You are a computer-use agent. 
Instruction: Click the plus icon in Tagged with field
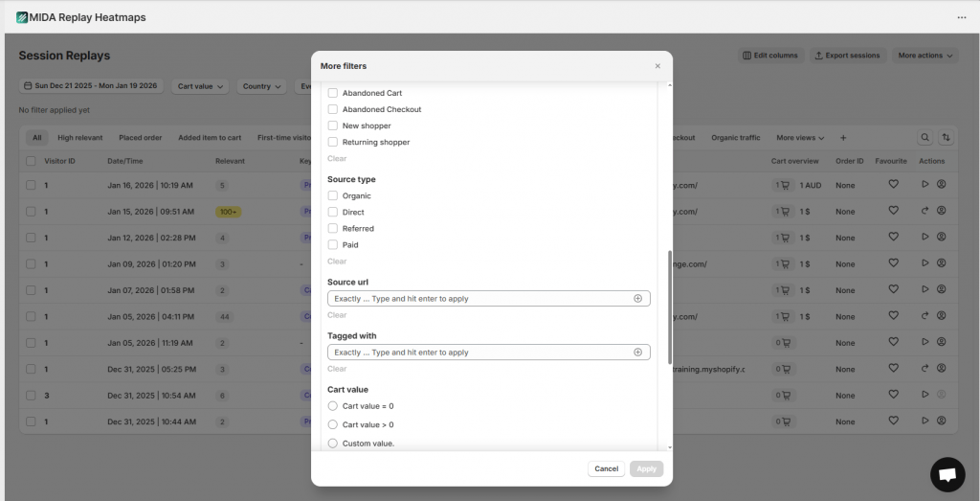pyautogui.click(x=637, y=353)
